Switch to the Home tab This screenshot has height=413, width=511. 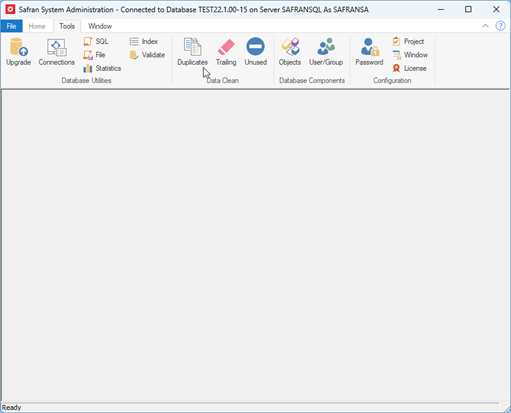pos(37,26)
